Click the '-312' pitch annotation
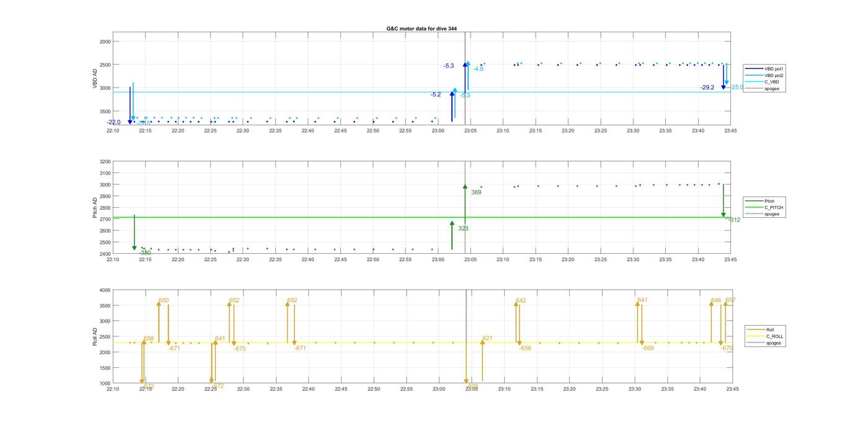The height and width of the screenshot is (430, 868). [x=733, y=220]
